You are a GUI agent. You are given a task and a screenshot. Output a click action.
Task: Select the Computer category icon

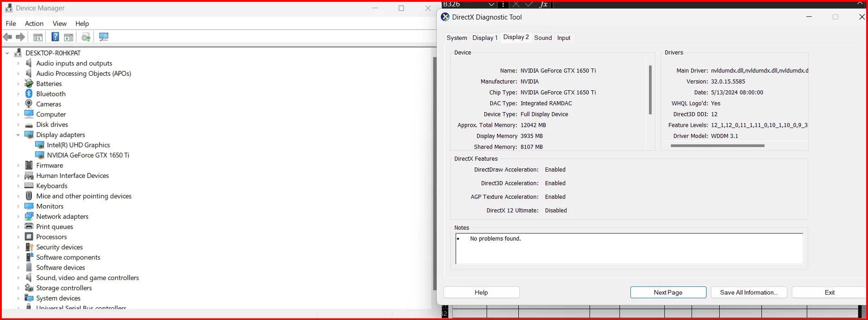click(29, 114)
